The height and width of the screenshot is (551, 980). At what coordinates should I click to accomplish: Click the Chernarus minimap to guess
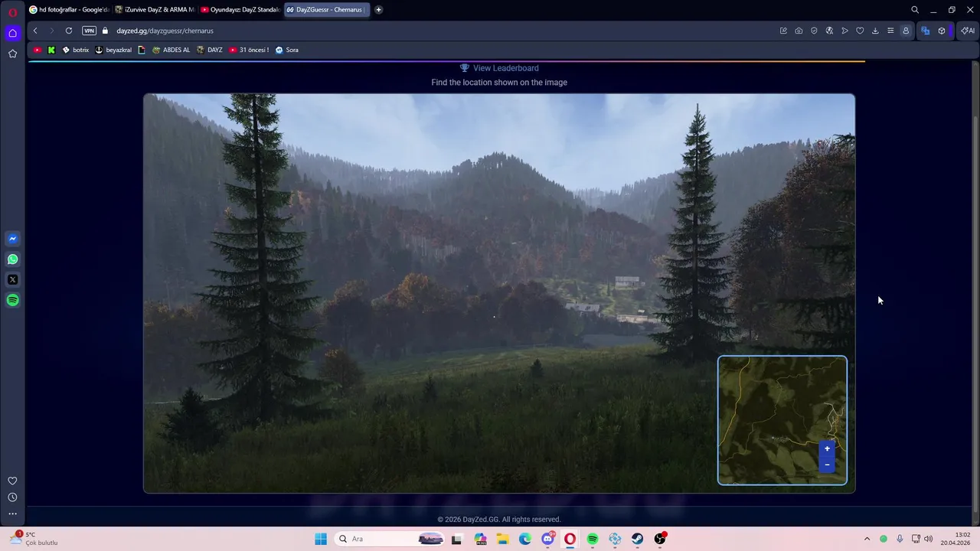(782, 420)
